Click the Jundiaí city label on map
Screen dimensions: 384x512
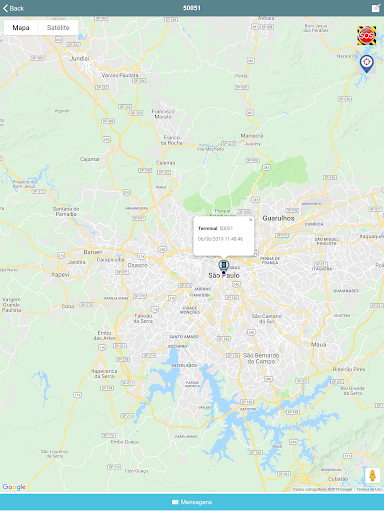tap(80, 58)
